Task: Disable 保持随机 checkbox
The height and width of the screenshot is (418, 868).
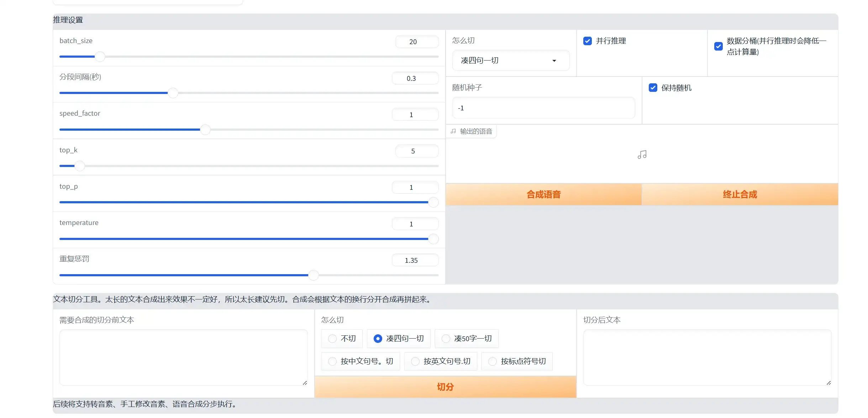Action: 653,88
